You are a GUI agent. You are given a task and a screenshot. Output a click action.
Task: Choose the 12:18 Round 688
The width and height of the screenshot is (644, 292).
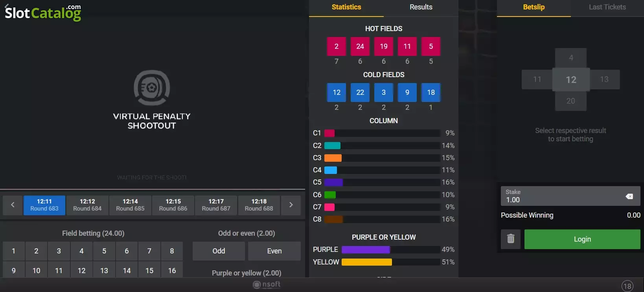(259, 205)
